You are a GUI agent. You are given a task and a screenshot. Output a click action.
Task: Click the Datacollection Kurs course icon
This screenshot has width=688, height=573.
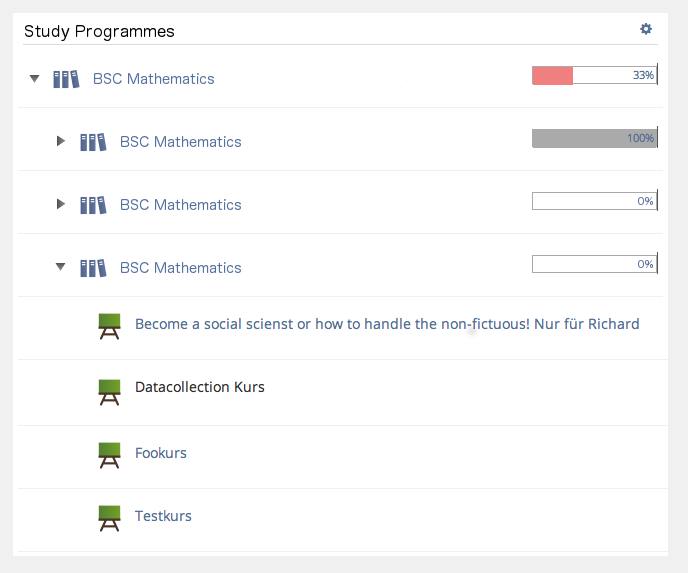click(x=109, y=389)
